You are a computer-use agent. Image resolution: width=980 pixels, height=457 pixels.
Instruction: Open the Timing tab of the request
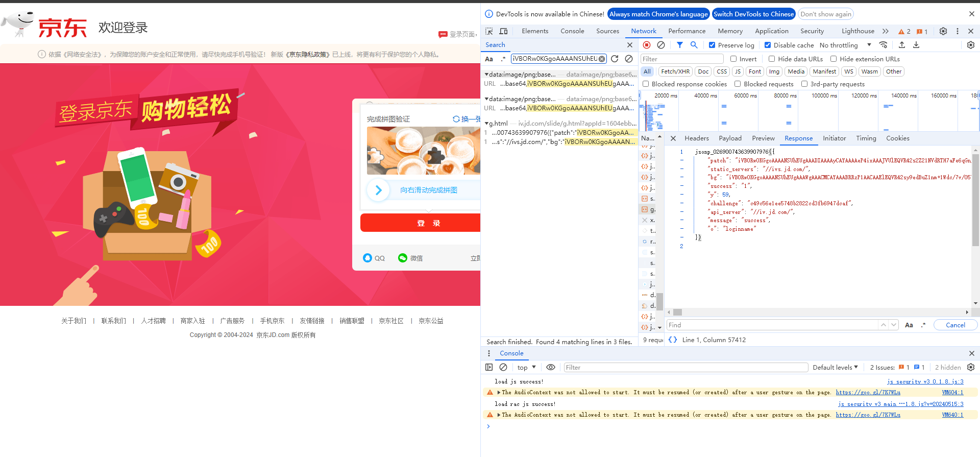866,138
